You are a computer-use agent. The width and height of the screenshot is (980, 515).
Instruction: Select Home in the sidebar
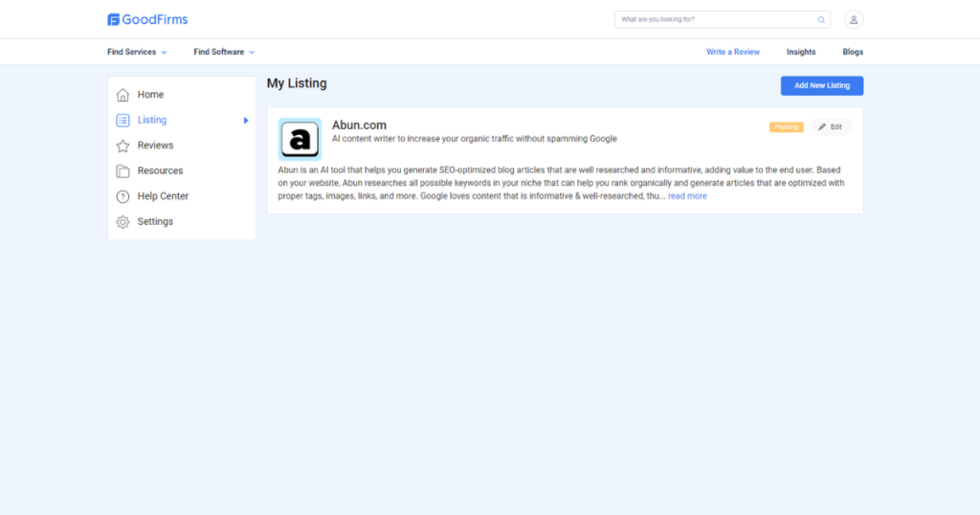click(x=150, y=95)
